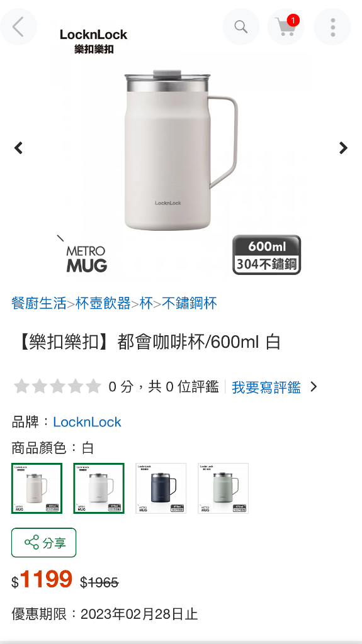Select the 600ml white mug color option

(x=37, y=488)
